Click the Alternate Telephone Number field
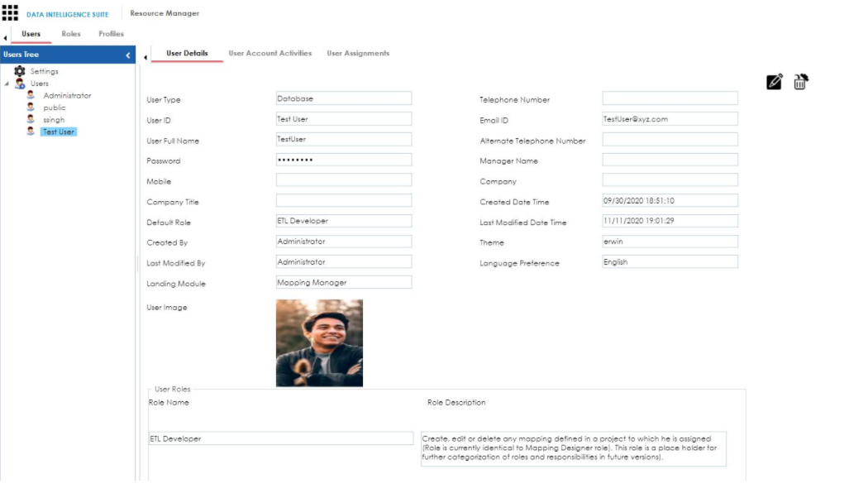The width and height of the screenshot is (868, 488). [x=670, y=140]
